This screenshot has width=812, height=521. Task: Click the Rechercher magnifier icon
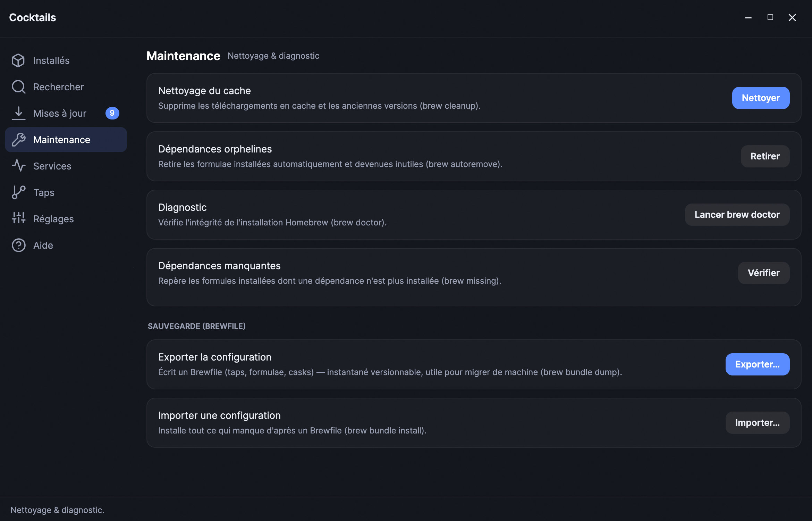tap(18, 87)
